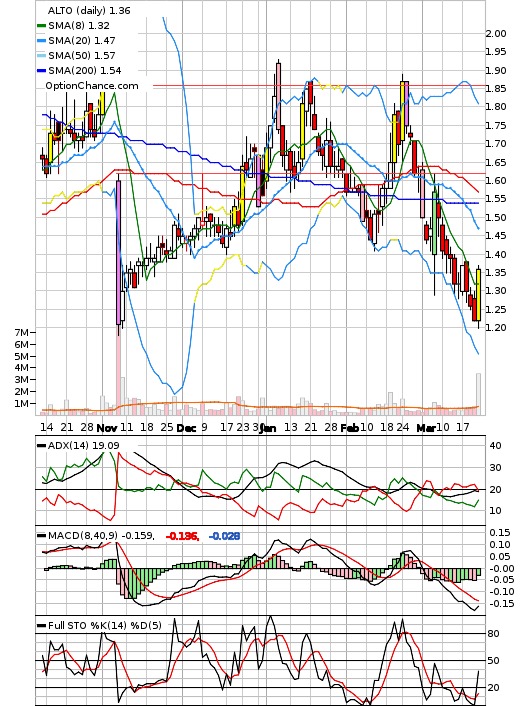Click the Mar label on date axis
526x706 pixels.
click(x=425, y=428)
